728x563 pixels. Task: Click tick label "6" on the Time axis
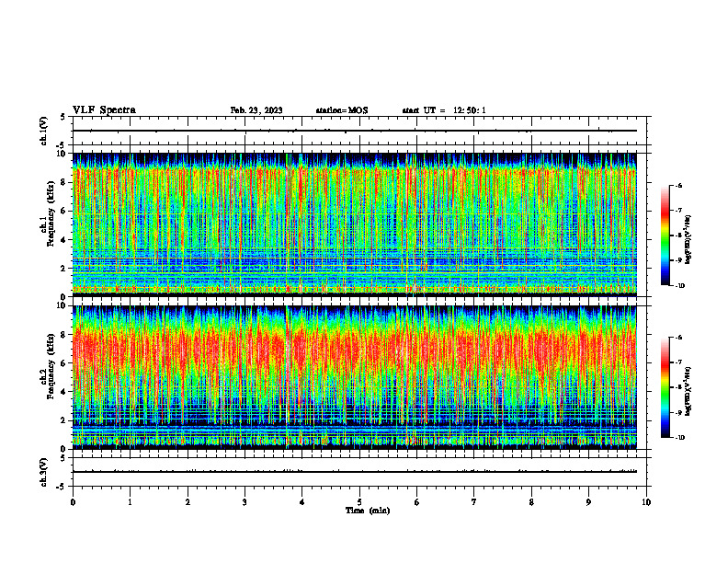point(417,502)
